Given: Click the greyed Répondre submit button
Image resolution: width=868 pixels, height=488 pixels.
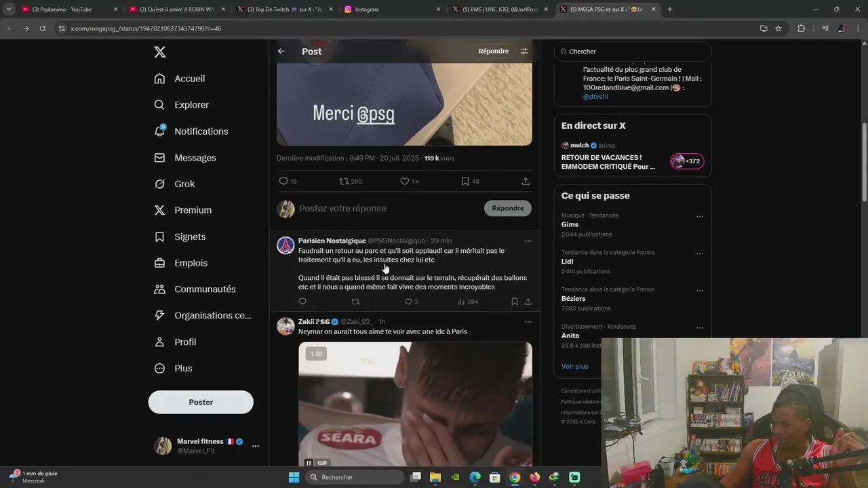Looking at the screenshot, I should tap(508, 208).
